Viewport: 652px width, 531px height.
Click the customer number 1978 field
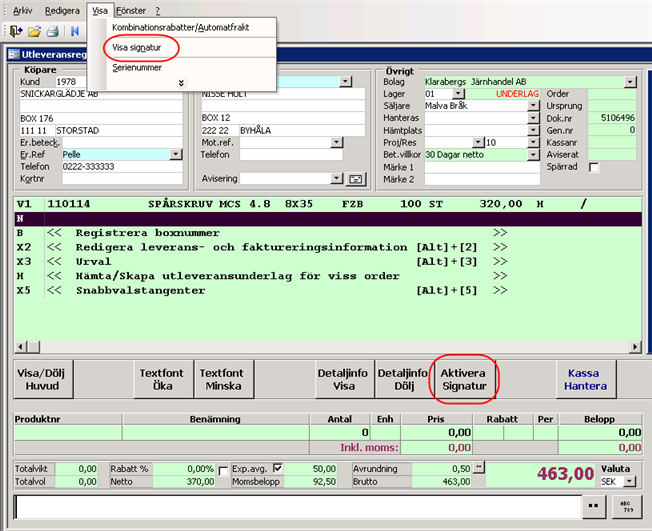[72, 82]
